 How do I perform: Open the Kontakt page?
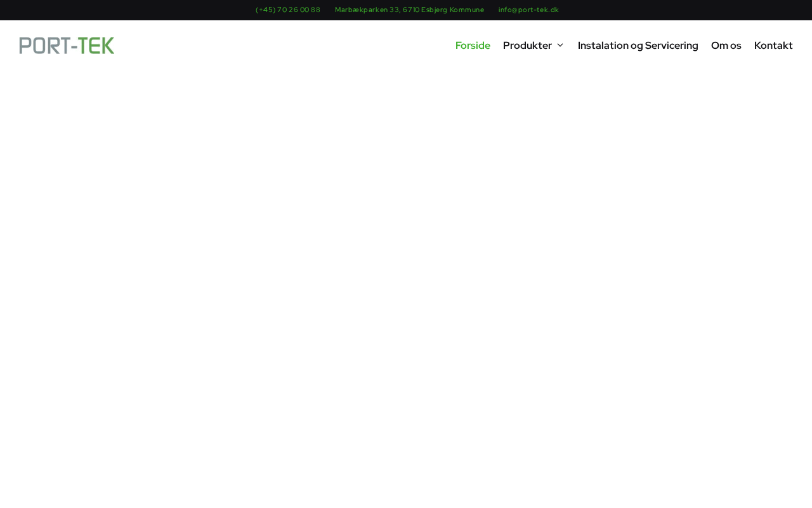pos(773,46)
